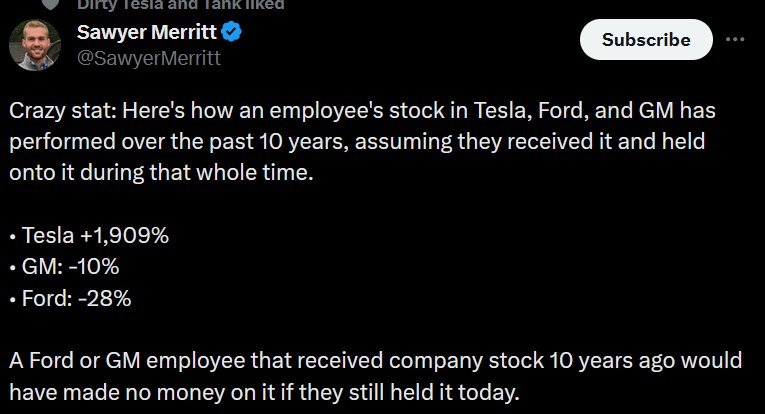Click the "Crazy stat:" opening words

62,111
